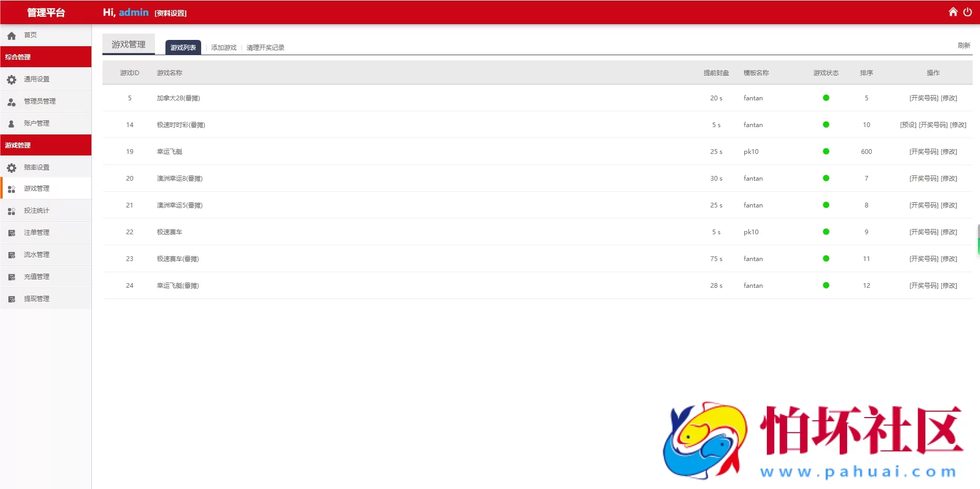980x489 pixels.
Task: Click the gear icon beside 赔率设置
Action: 12,168
